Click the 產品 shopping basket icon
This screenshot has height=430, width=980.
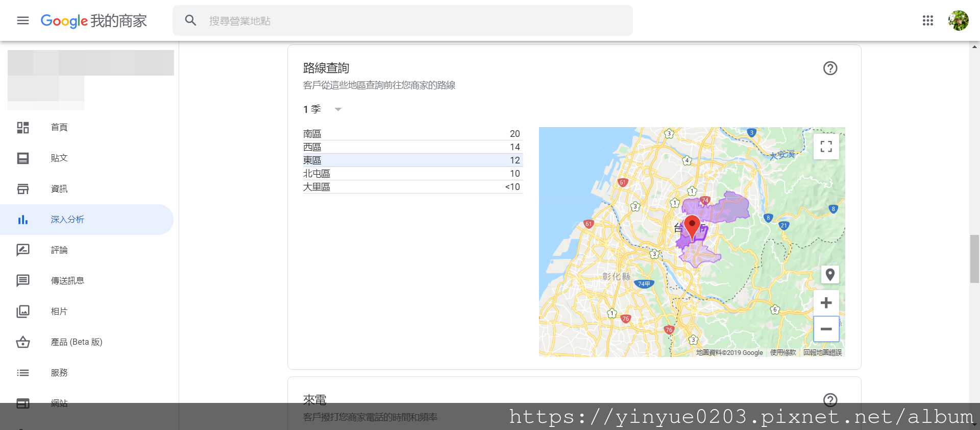23,342
